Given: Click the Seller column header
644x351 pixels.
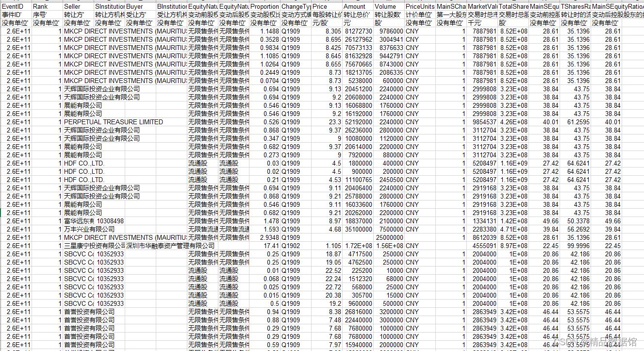Looking at the screenshot, I should (x=78, y=7).
